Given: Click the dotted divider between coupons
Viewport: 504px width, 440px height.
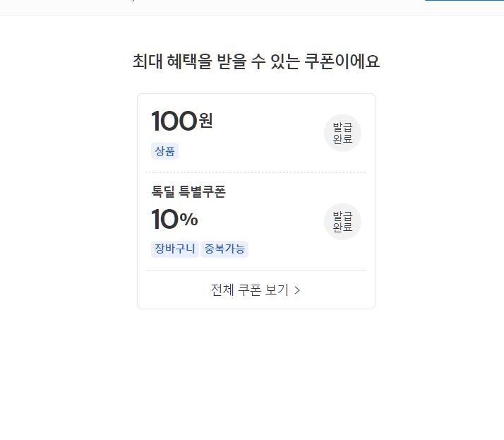Looking at the screenshot, I should [256, 172].
